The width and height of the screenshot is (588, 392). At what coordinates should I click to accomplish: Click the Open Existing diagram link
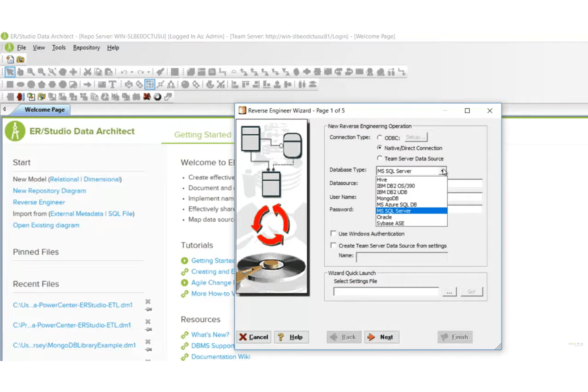[46, 225]
